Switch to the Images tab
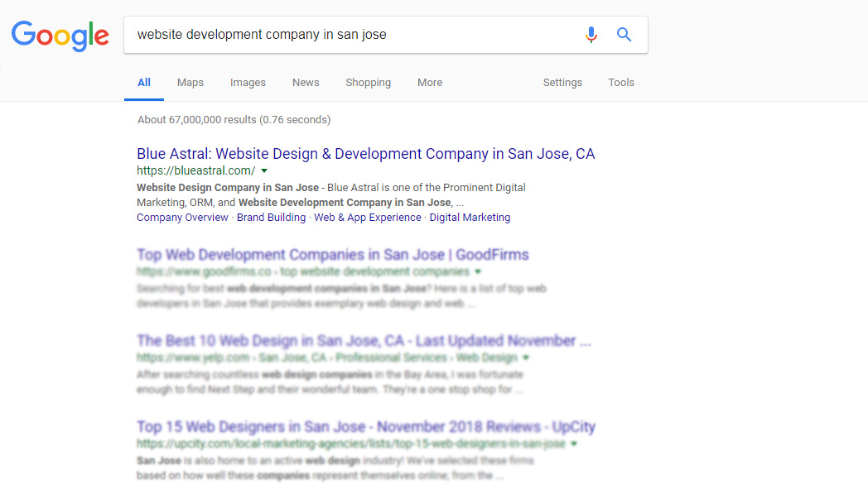 click(x=248, y=83)
